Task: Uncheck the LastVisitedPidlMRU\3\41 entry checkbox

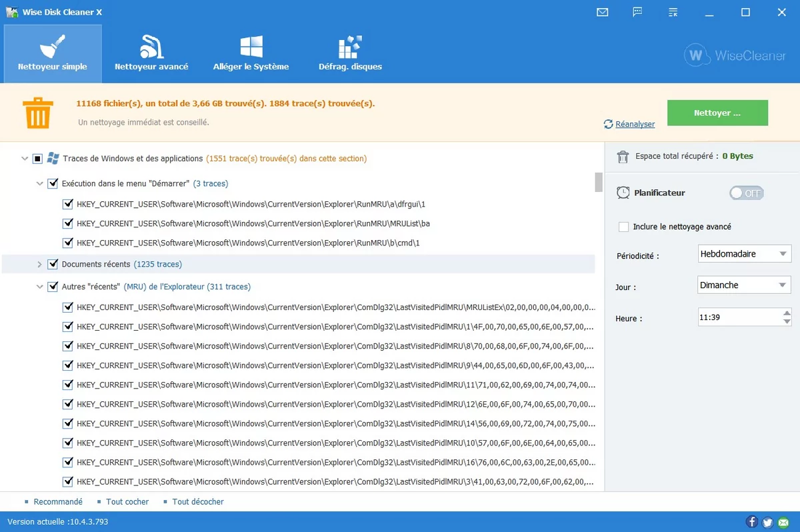Action: pos(67,481)
